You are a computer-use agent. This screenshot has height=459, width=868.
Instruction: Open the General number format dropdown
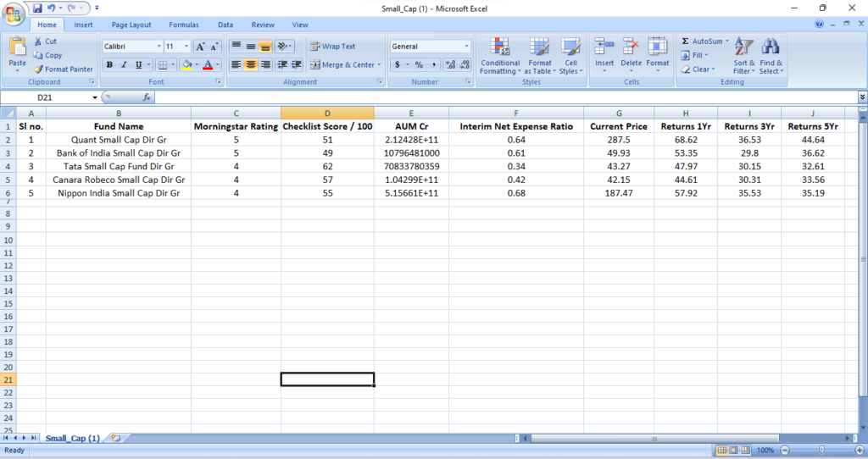(x=466, y=47)
